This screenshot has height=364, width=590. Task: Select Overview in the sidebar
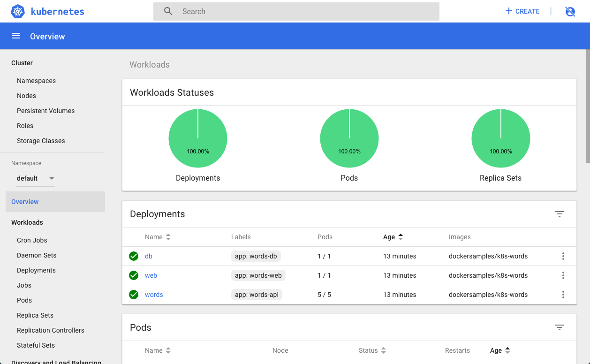click(25, 202)
